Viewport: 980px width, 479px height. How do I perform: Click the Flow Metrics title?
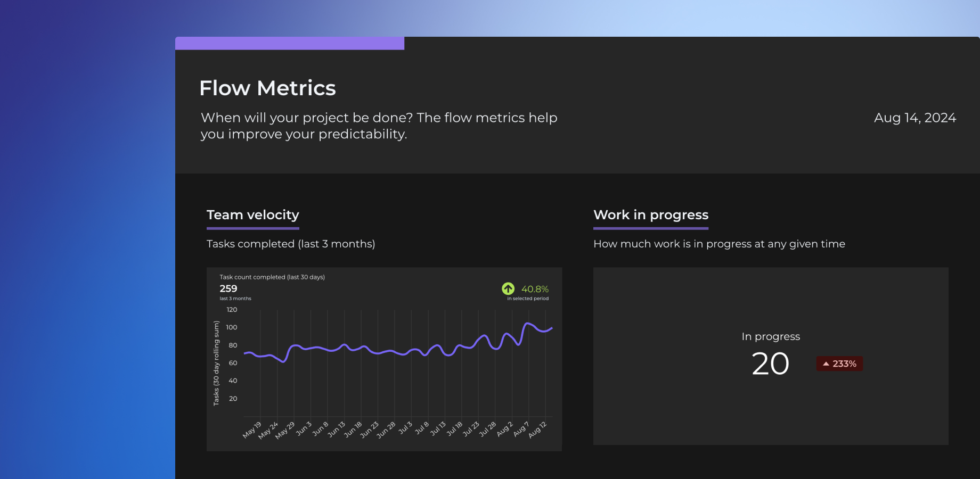click(267, 88)
